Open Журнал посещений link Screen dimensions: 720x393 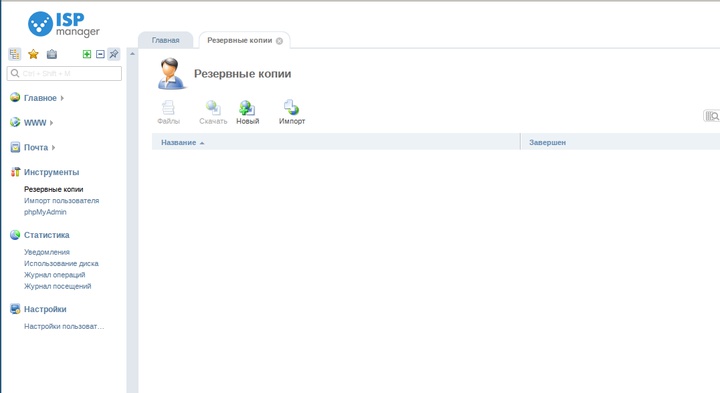(x=57, y=286)
